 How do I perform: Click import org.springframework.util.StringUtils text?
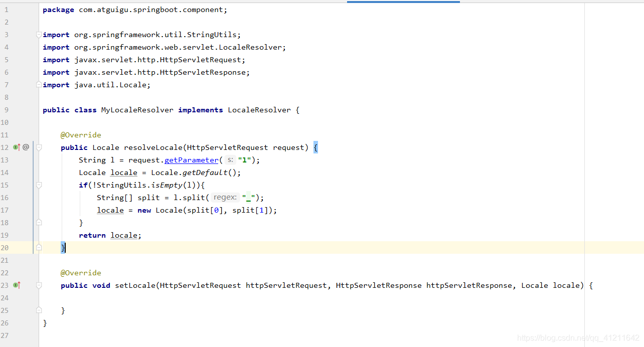[x=142, y=35]
